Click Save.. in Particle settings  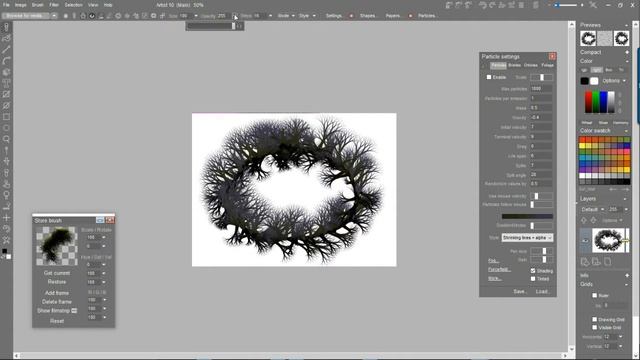pos(520,291)
